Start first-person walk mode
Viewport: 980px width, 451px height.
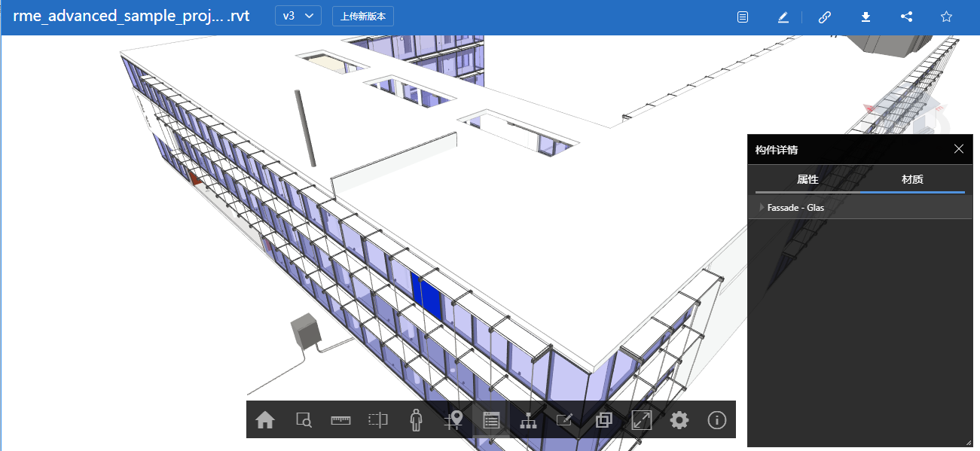click(416, 420)
